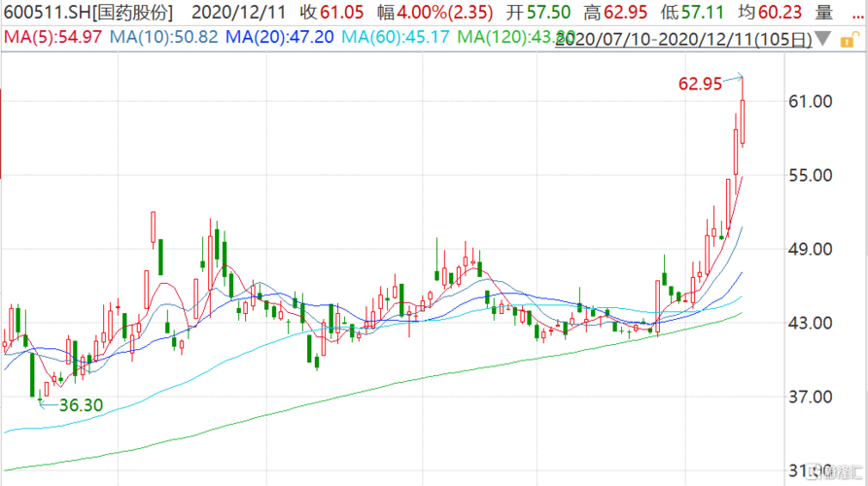Click the low price 低57.11
Viewport: 868px width, 486px height.
tap(692, 13)
